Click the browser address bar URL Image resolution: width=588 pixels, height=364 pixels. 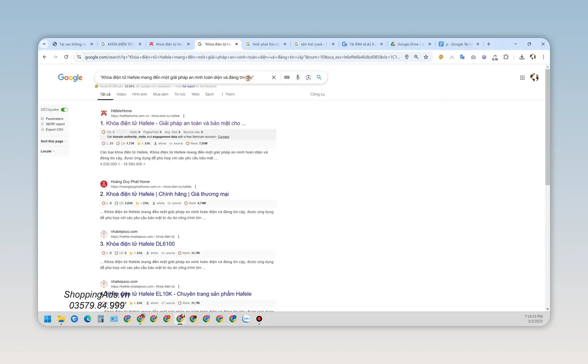click(242, 57)
